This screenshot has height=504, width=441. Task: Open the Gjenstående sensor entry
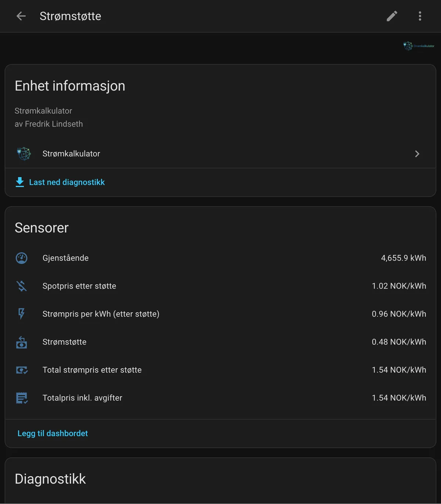click(x=220, y=258)
